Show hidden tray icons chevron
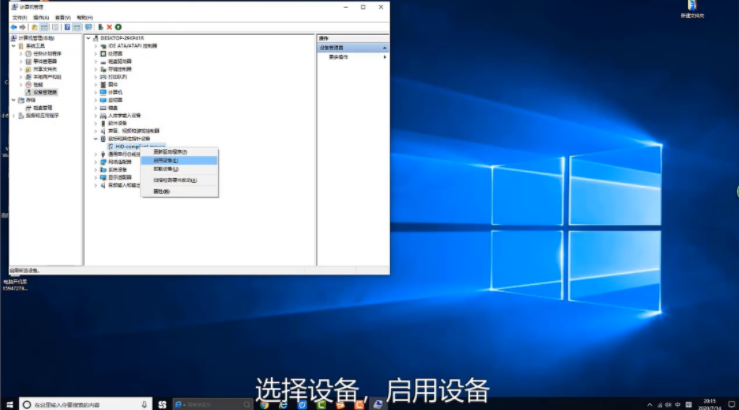739x410 pixels. click(x=649, y=405)
